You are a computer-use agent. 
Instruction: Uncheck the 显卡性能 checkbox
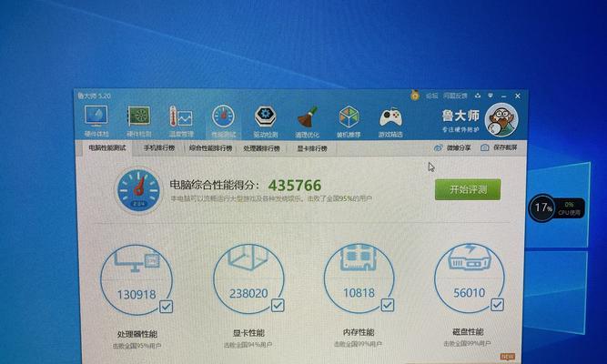278,306
